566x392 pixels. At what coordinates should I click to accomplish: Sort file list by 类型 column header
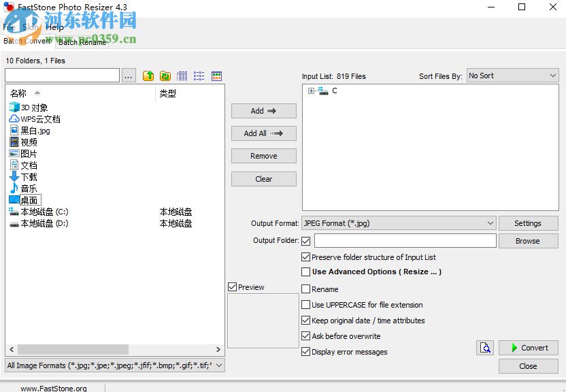190,93
